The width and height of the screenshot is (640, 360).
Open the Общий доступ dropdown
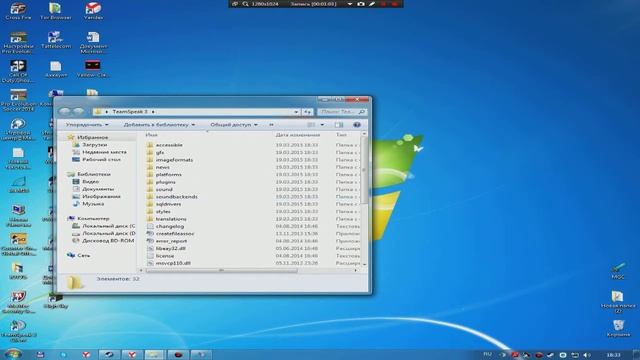click(234, 124)
